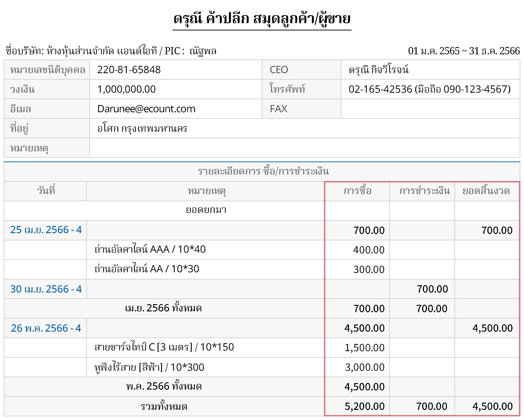Click the วันที่ column header

[46, 191]
